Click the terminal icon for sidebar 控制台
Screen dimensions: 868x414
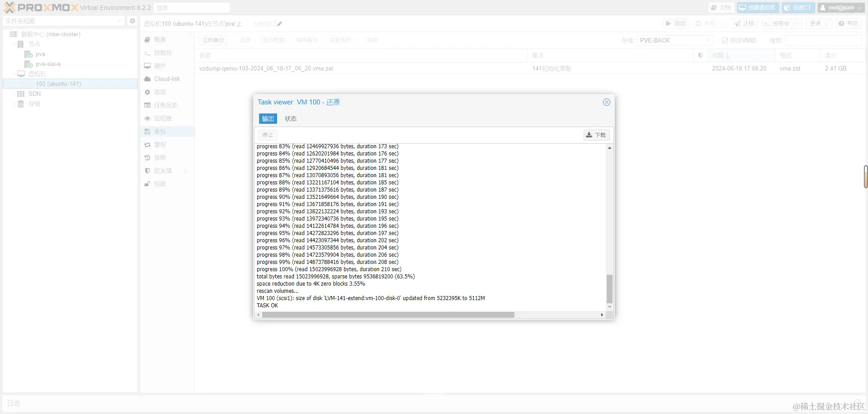[147, 53]
